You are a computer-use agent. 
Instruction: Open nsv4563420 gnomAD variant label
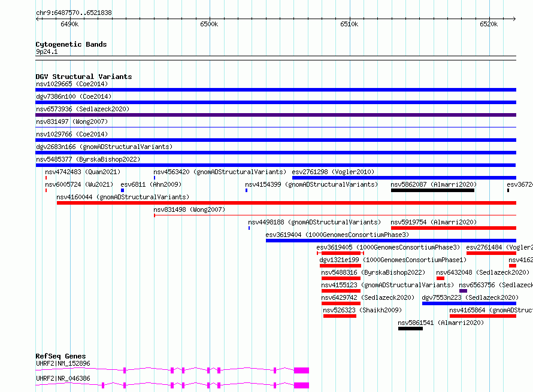(x=220, y=172)
